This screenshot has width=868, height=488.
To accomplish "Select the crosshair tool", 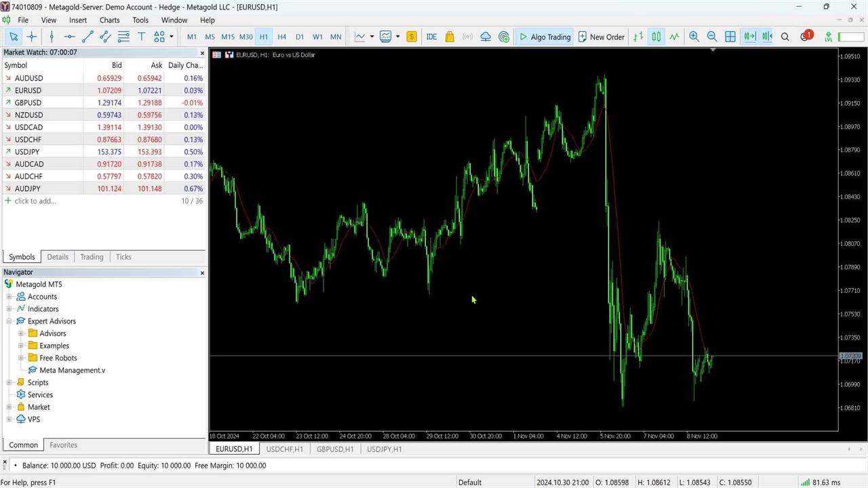I will 31,37.
